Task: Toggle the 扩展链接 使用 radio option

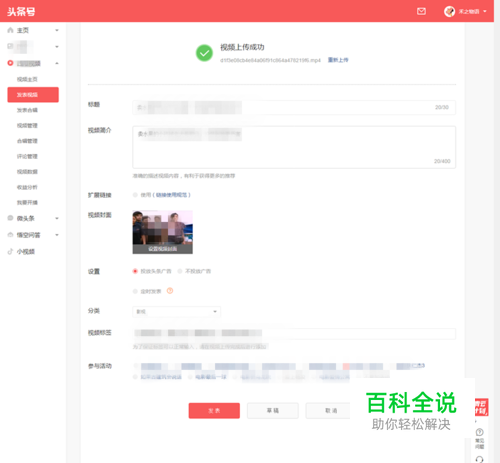Action: pos(135,195)
